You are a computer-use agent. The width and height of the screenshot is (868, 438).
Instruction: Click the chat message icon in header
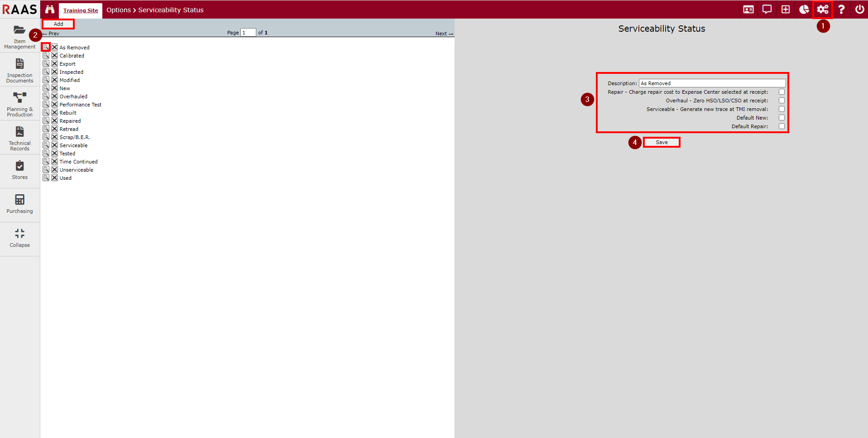tap(767, 10)
